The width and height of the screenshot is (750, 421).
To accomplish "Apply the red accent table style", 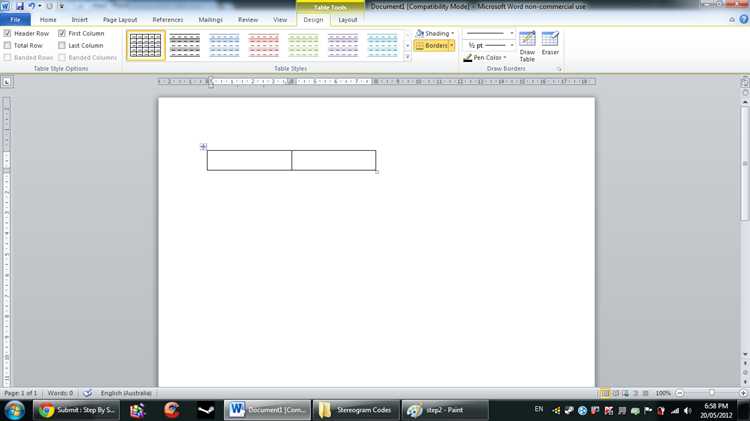I will click(264, 45).
